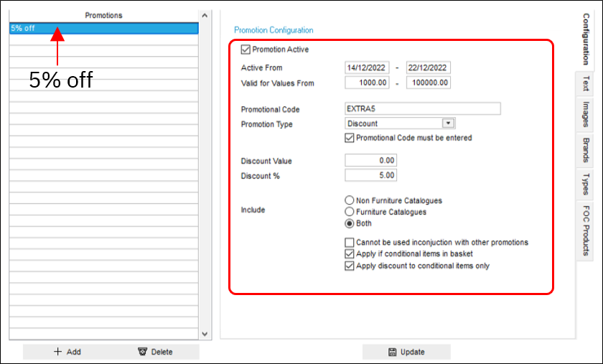The width and height of the screenshot is (603, 364).
Task: Select Furniture Catalogues radio option
Action: coord(350,212)
